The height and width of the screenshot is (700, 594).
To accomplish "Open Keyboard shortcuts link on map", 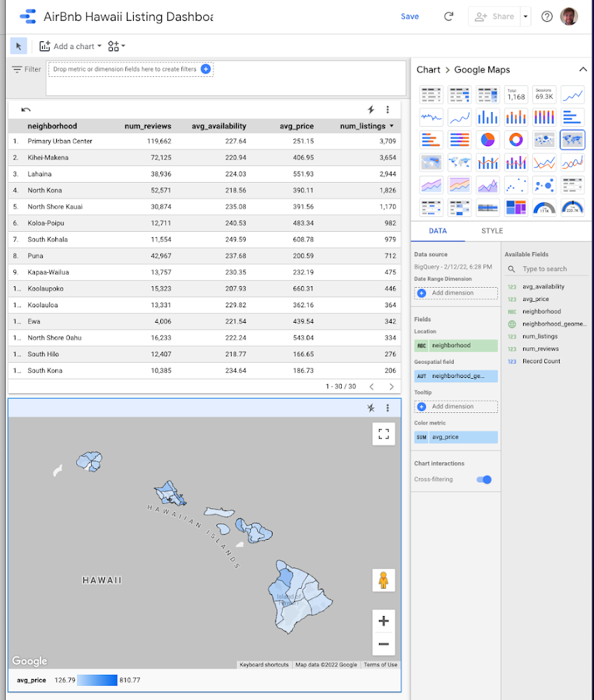I will pyautogui.click(x=264, y=665).
